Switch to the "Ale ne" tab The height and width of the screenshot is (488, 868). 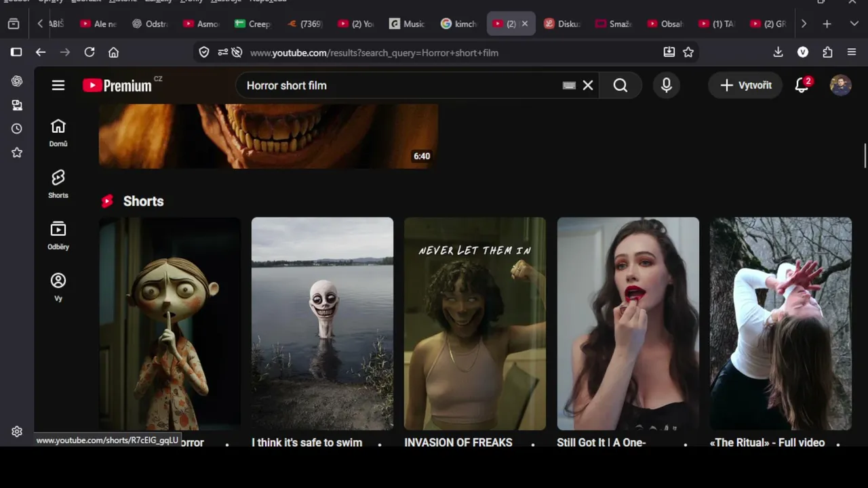tap(99, 24)
